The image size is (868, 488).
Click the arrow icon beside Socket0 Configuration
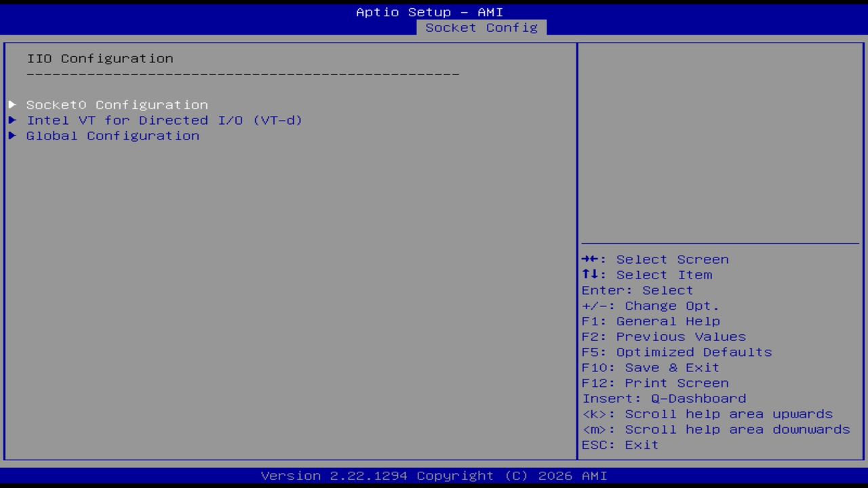[12, 104]
